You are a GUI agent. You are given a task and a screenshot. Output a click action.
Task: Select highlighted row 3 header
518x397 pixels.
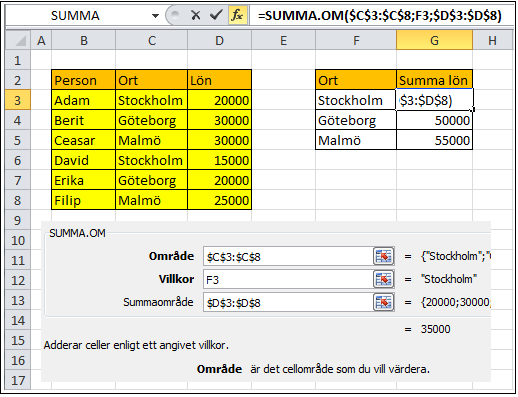(18, 100)
